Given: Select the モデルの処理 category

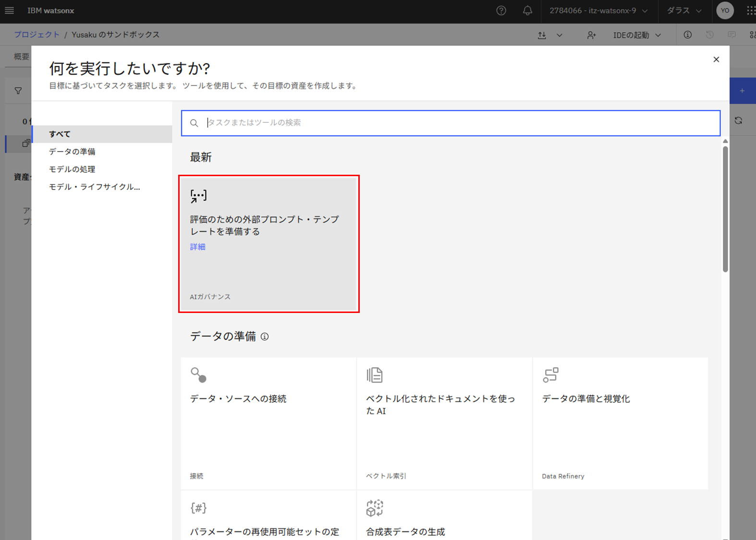Looking at the screenshot, I should (102, 169).
